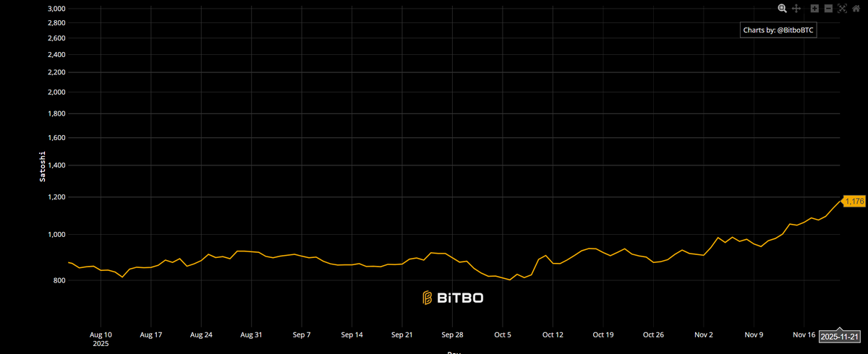Image resolution: width=868 pixels, height=354 pixels.
Task: Click the 3,000 y-axis tick label
Action: pyautogui.click(x=56, y=9)
